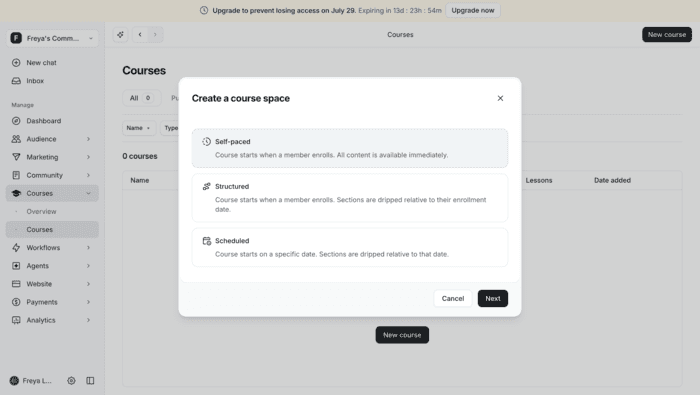
Task: Click the Courses title in top bar
Action: pos(400,35)
